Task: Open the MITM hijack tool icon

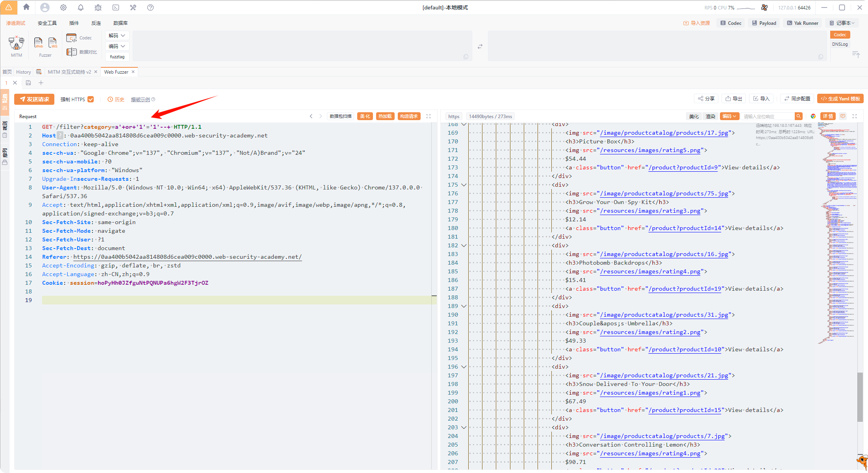Action: point(17,43)
